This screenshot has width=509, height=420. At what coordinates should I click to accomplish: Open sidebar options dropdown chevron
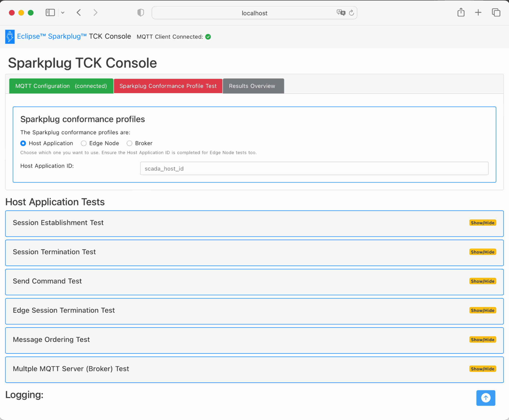point(63,12)
